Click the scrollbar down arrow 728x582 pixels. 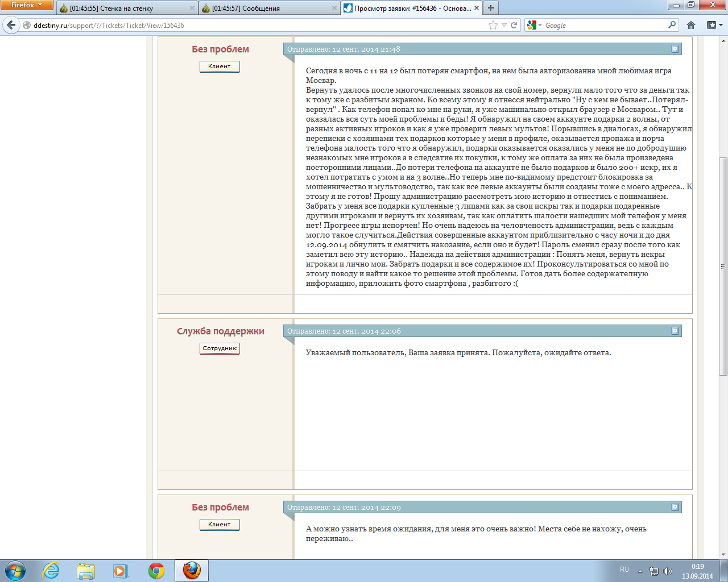pyautogui.click(x=723, y=554)
